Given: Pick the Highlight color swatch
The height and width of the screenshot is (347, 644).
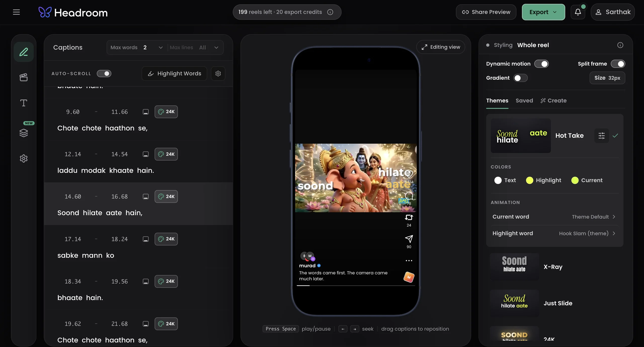Looking at the screenshot, I should click(x=530, y=180).
